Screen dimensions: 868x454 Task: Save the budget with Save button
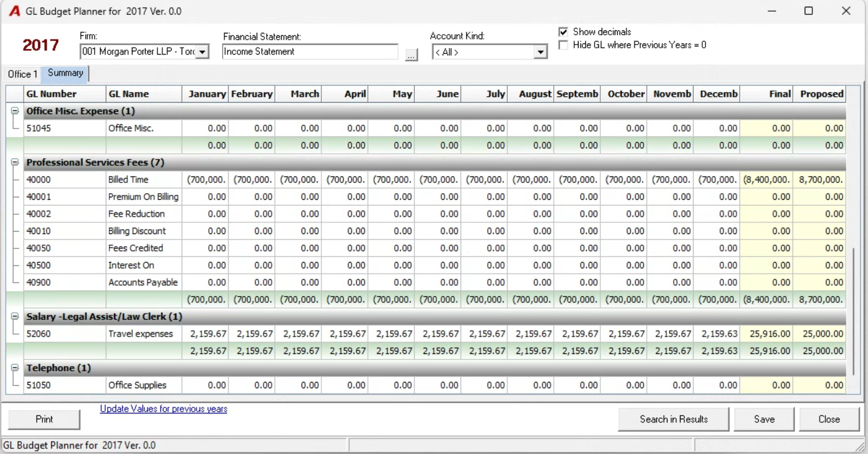[764, 419]
